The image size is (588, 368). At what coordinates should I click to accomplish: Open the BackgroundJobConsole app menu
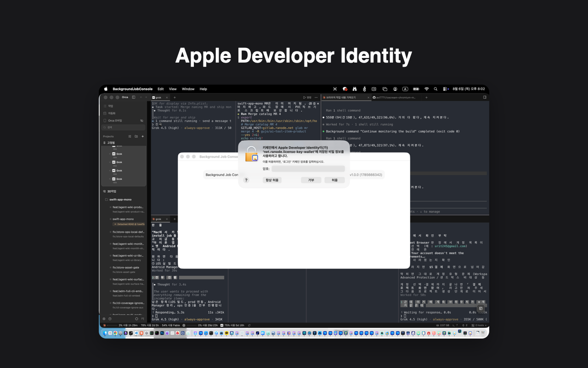132,89
